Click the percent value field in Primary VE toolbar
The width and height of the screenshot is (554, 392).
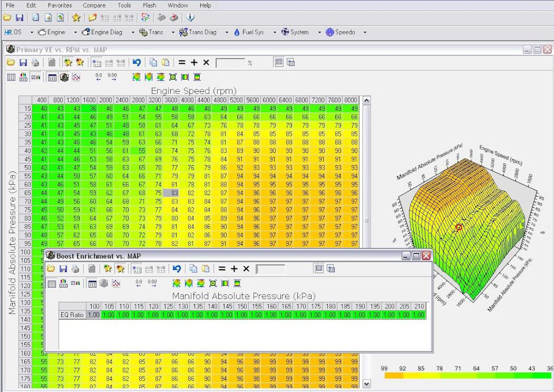[x=230, y=63]
